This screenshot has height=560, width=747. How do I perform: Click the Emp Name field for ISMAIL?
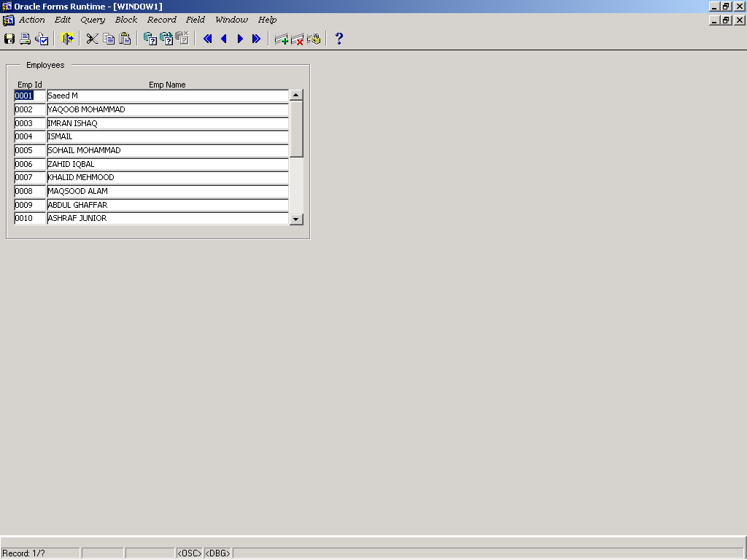[x=168, y=136]
